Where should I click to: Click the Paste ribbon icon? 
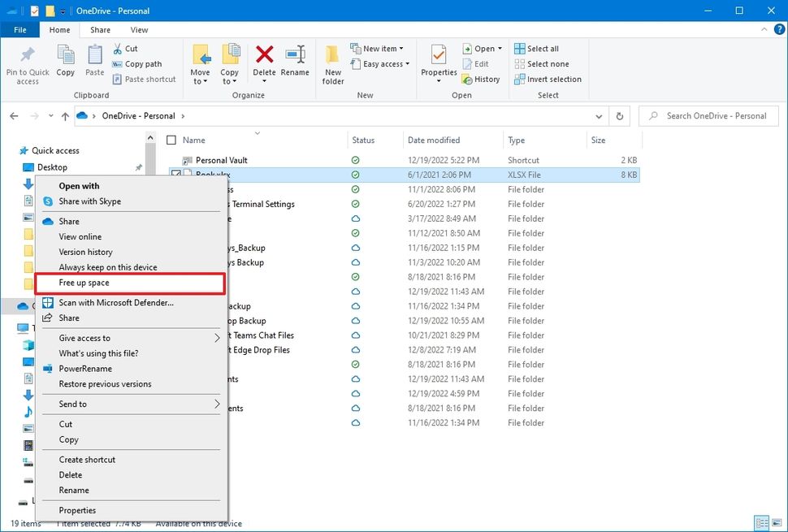(94, 54)
